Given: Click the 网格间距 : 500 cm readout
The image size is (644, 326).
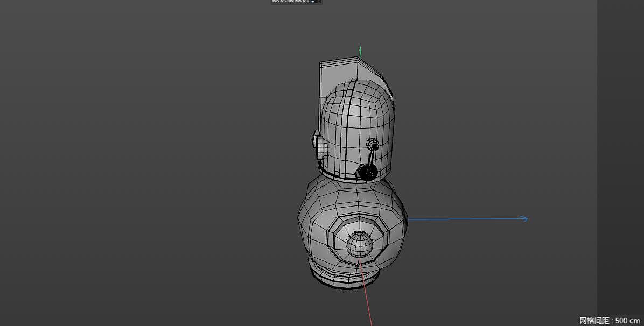Looking at the screenshot, I should (610, 321).
